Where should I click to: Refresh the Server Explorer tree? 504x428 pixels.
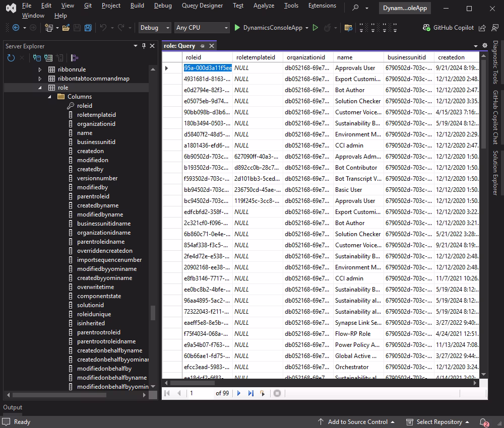click(x=11, y=58)
